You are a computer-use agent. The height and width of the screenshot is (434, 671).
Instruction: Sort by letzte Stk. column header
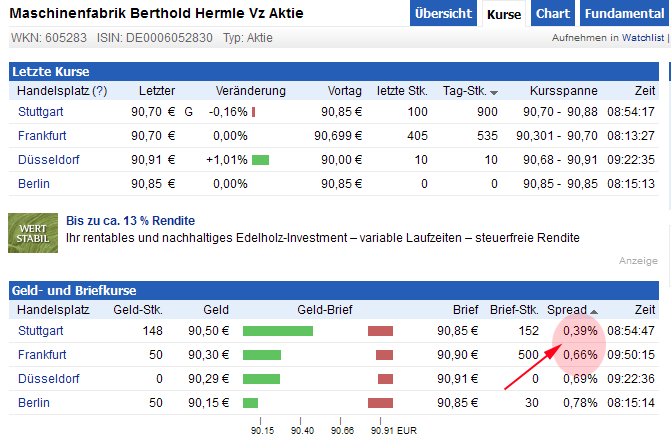(402, 91)
